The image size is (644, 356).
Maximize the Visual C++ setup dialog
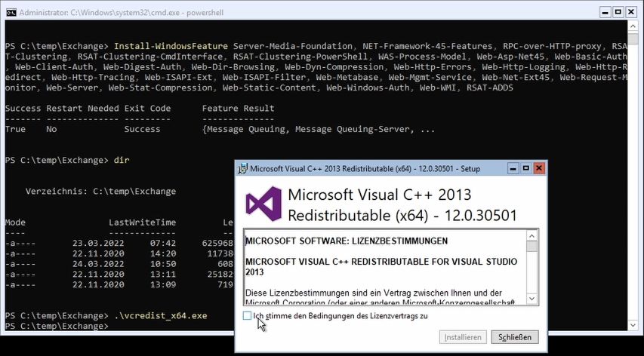click(x=525, y=168)
